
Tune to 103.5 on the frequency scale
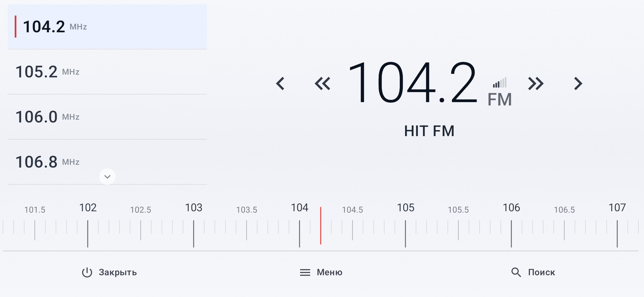tap(247, 210)
